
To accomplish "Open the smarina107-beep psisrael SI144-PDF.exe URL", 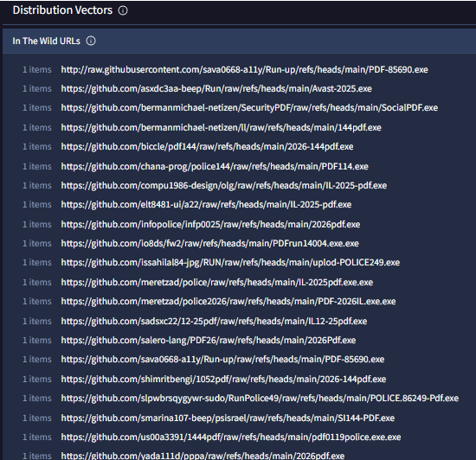I will pos(228,418).
